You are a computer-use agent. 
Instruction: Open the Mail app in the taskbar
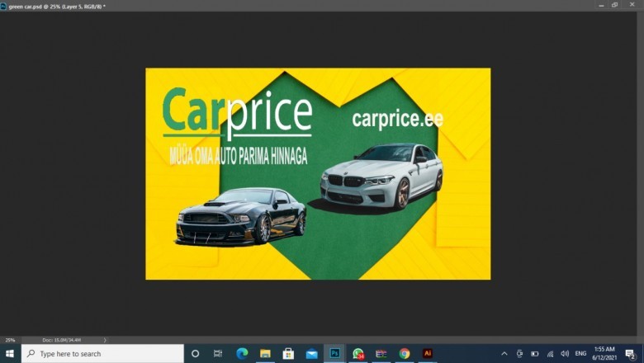click(311, 353)
